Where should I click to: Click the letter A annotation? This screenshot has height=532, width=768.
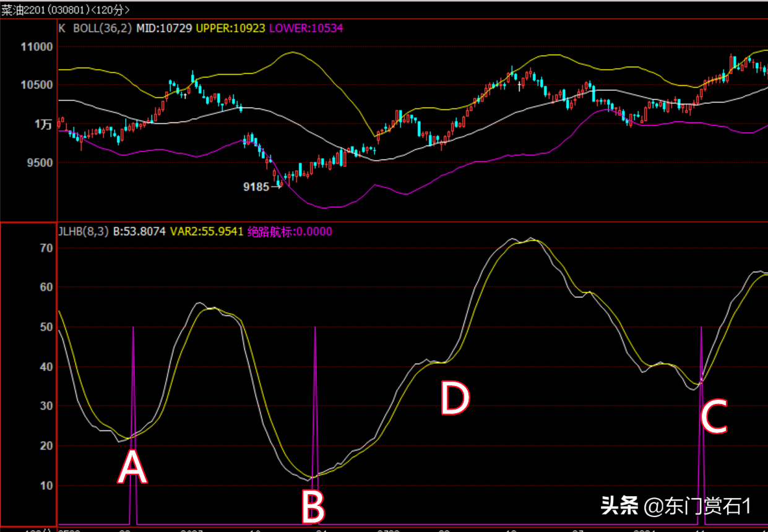click(x=133, y=468)
